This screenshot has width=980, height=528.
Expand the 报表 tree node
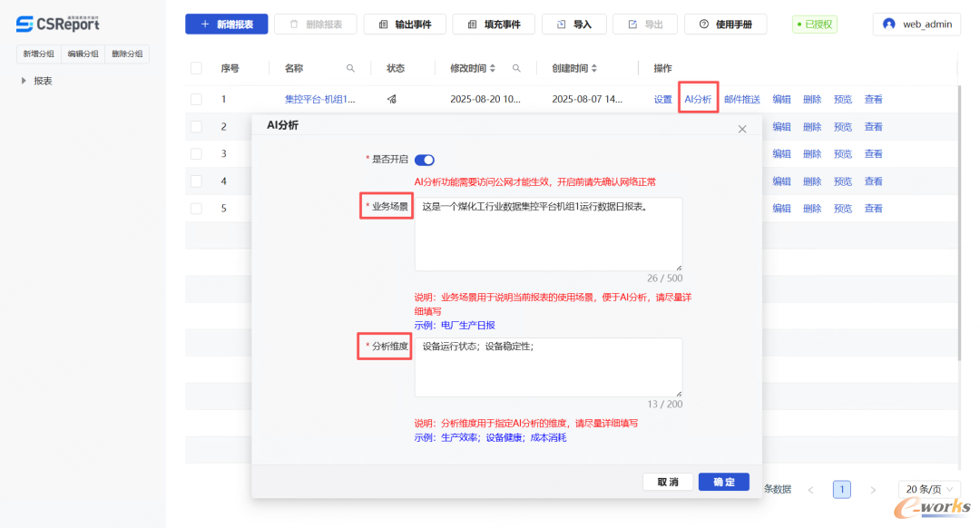click(x=24, y=81)
